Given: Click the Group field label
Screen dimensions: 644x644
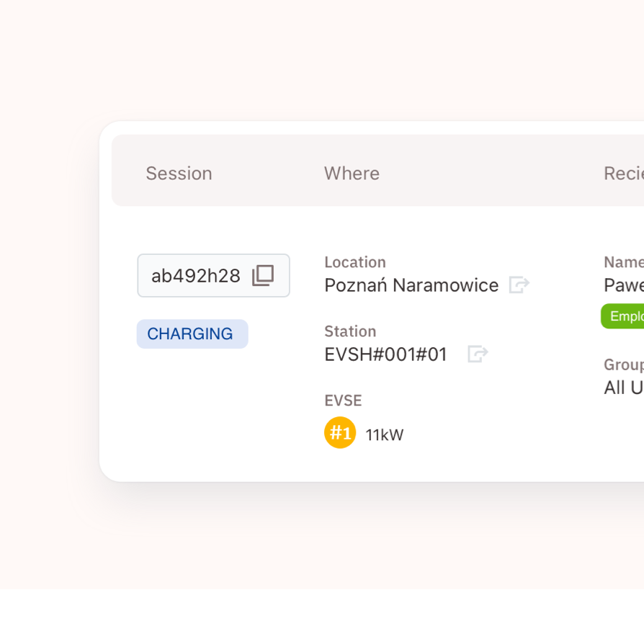Looking at the screenshot, I should 623,365.
